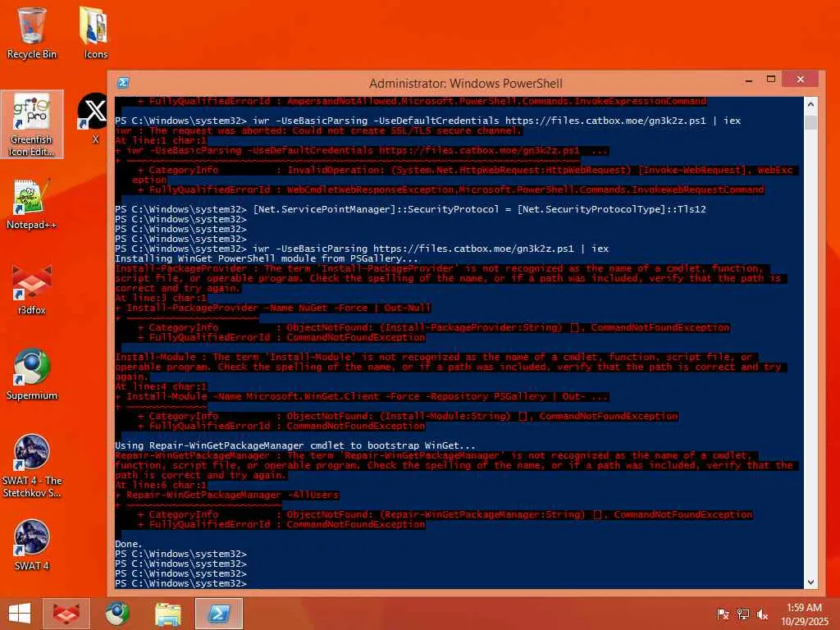The width and height of the screenshot is (840, 630).
Task: Open Action Center flag tray icon
Action: tap(723, 614)
